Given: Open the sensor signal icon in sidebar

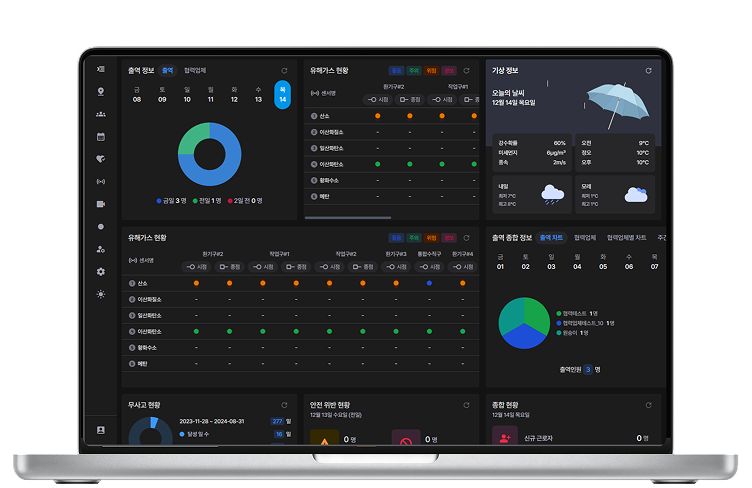Looking at the screenshot, I should (x=100, y=181).
